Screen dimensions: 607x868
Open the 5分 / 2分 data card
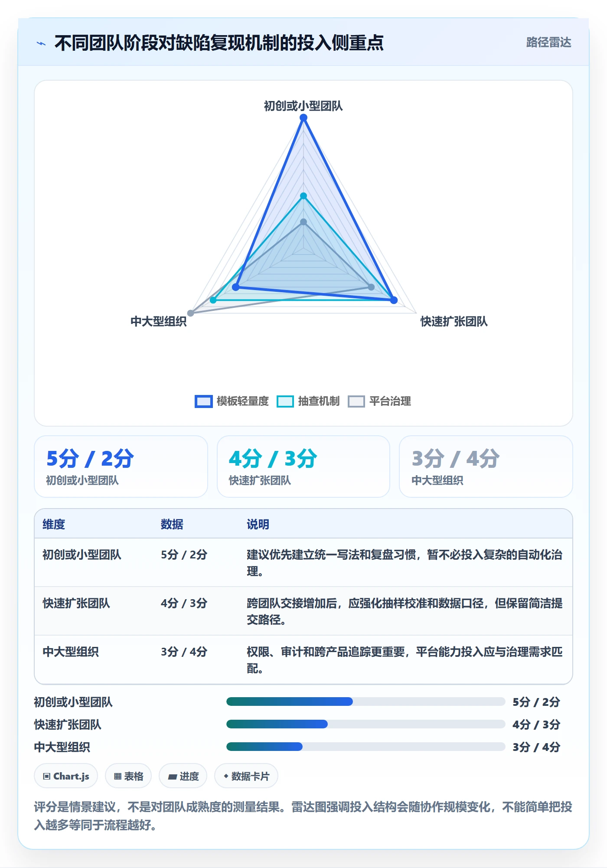pos(121,467)
